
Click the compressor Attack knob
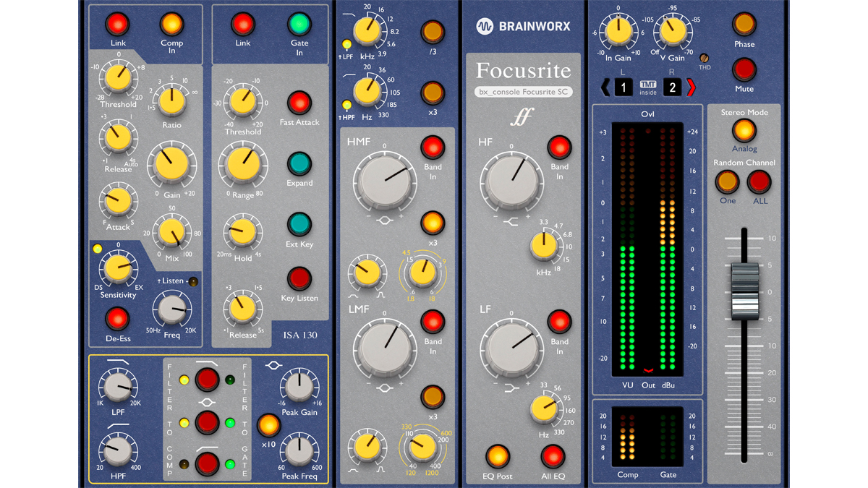(117, 202)
